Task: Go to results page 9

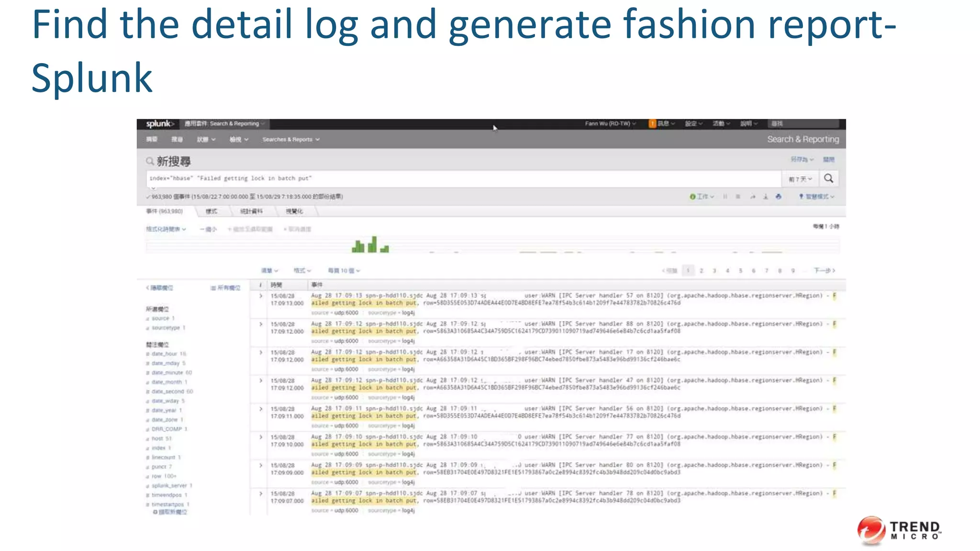Action: (793, 271)
